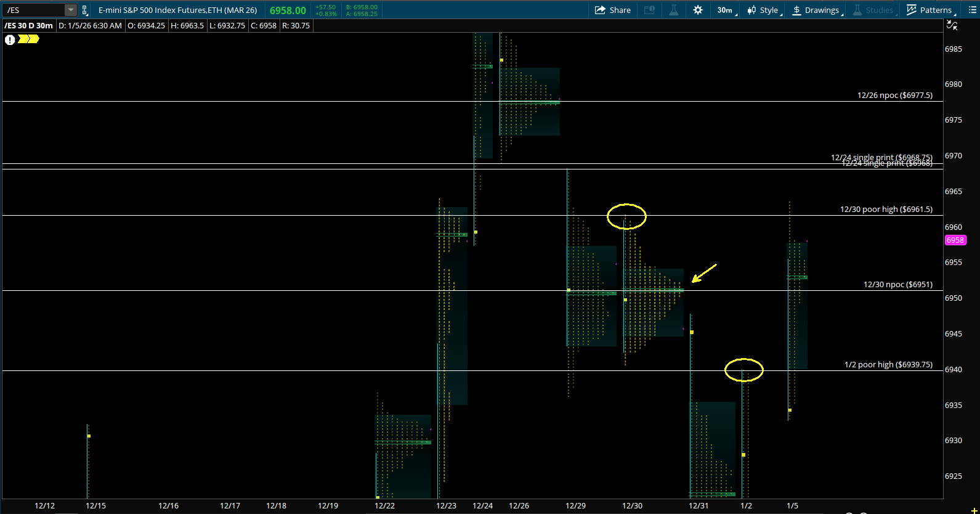980x514 pixels.
Task: Click the flask icon beside the gear
Action: pyautogui.click(x=674, y=10)
